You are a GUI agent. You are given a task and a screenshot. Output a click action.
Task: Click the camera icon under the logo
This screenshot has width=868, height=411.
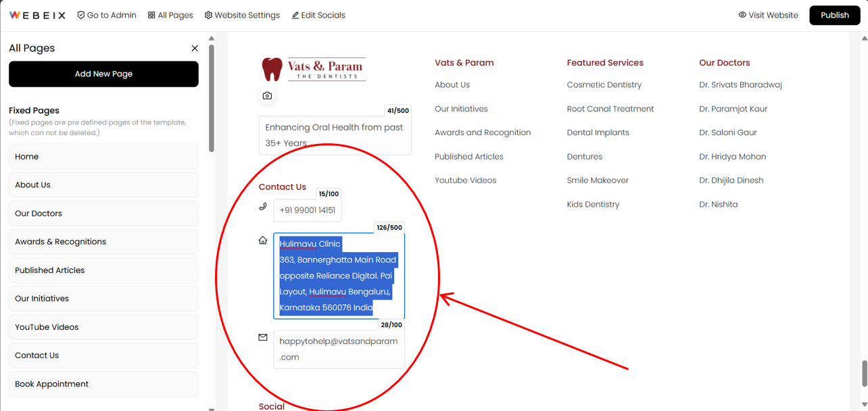[x=267, y=96]
